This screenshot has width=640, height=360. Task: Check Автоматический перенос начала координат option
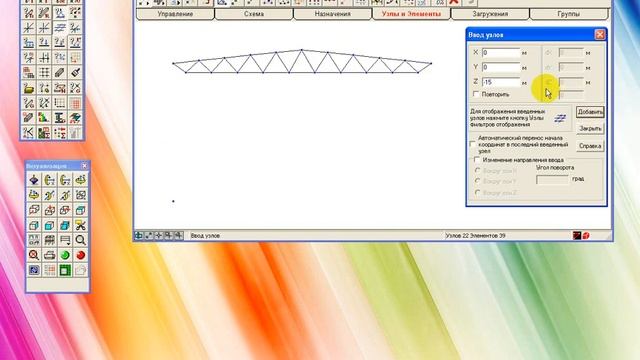click(473, 144)
